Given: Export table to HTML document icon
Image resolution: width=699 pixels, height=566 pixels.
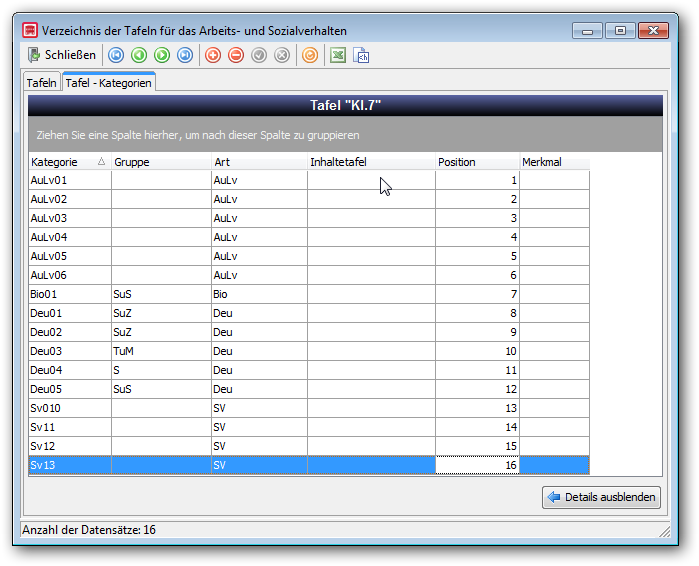Looking at the screenshot, I should tap(361, 55).
